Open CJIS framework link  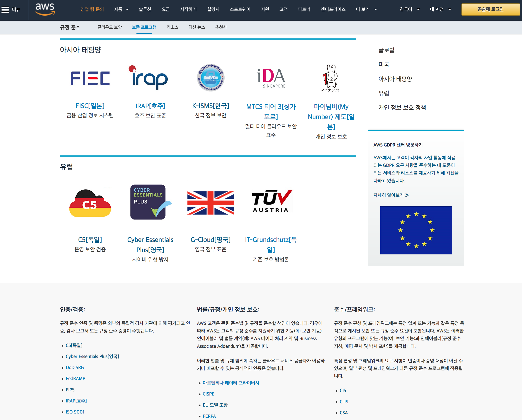pyautogui.click(x=344, y=402)
